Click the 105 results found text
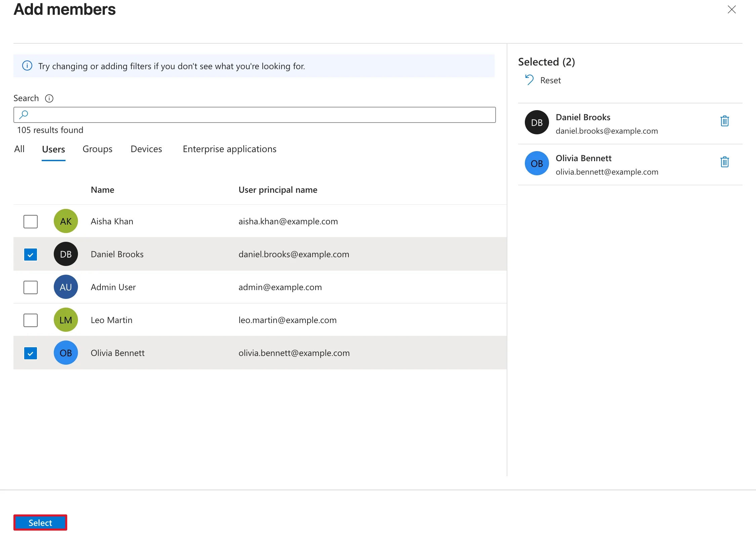This screenshot has width=756, height=544. point(50,130)
